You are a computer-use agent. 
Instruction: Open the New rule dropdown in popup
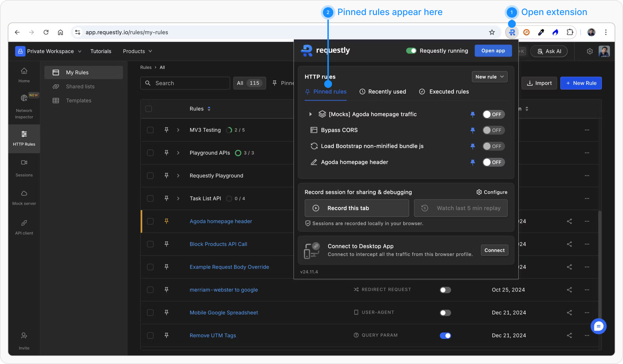pyautogui.click(x=489, y=77)
